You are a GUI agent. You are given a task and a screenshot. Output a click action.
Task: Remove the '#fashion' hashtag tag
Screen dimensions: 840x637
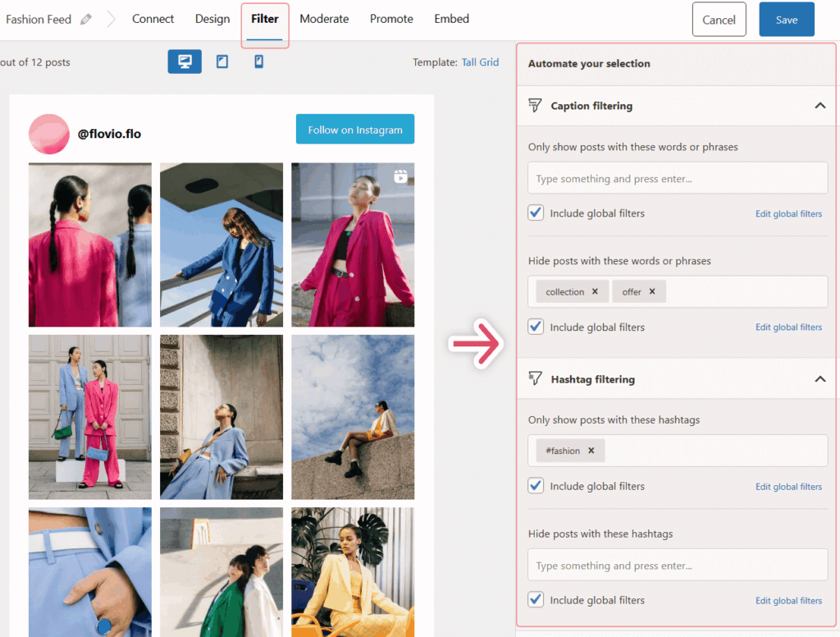[x=591, y=451]
